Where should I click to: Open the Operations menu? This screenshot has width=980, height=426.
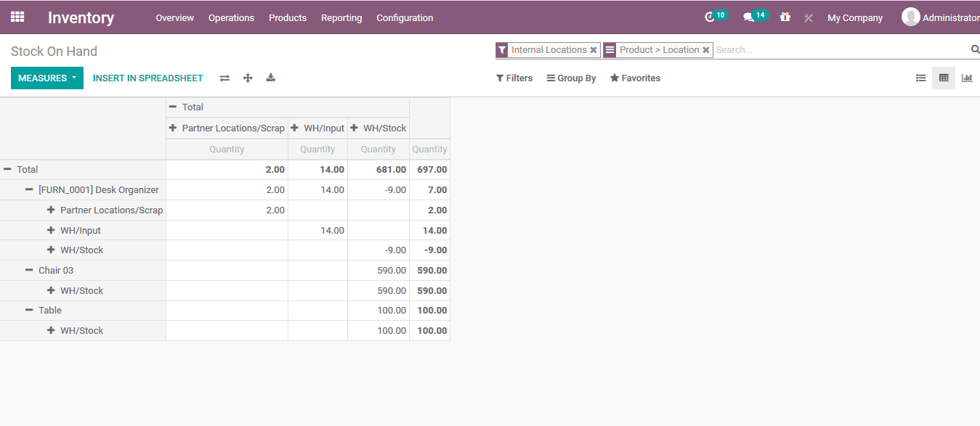[x=231, y=17]
